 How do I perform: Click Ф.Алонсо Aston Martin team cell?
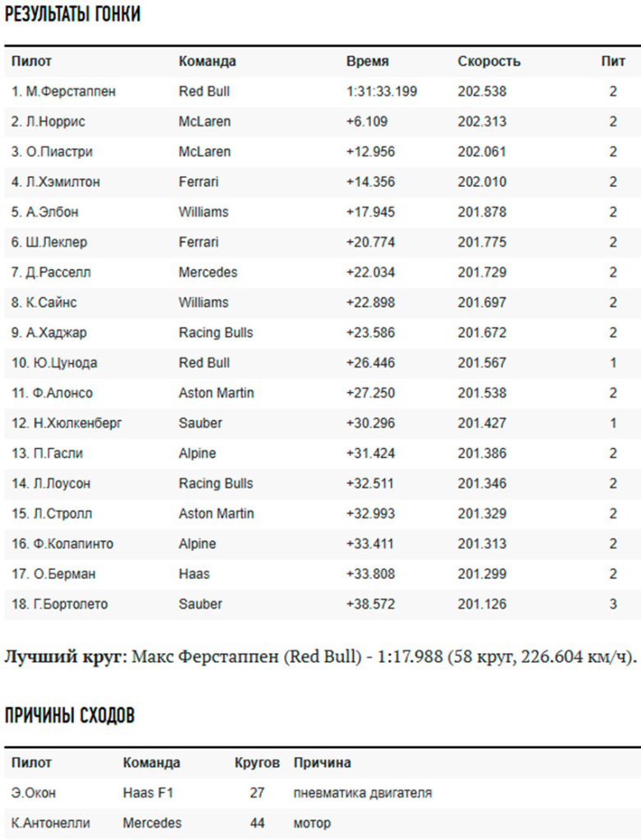[x=216, y=393]
